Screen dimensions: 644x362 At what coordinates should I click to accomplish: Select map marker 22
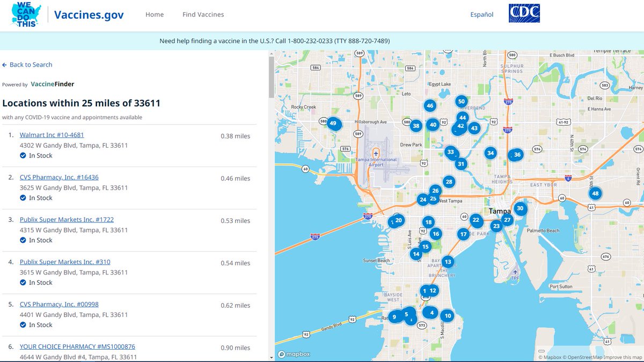[476, 220]
